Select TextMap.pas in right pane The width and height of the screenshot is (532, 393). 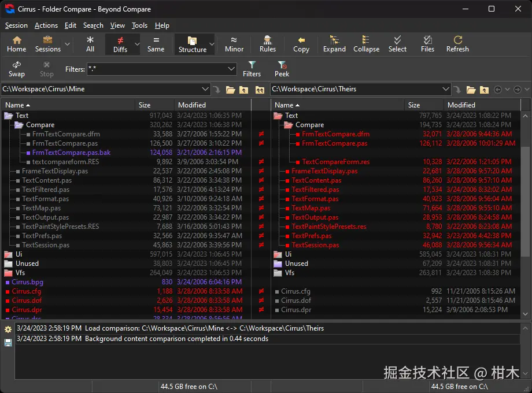311,208
